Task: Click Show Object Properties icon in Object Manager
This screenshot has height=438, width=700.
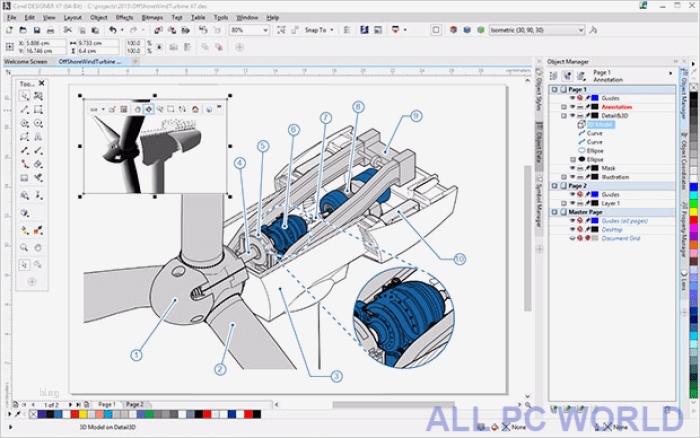Action: click(554, 76)
